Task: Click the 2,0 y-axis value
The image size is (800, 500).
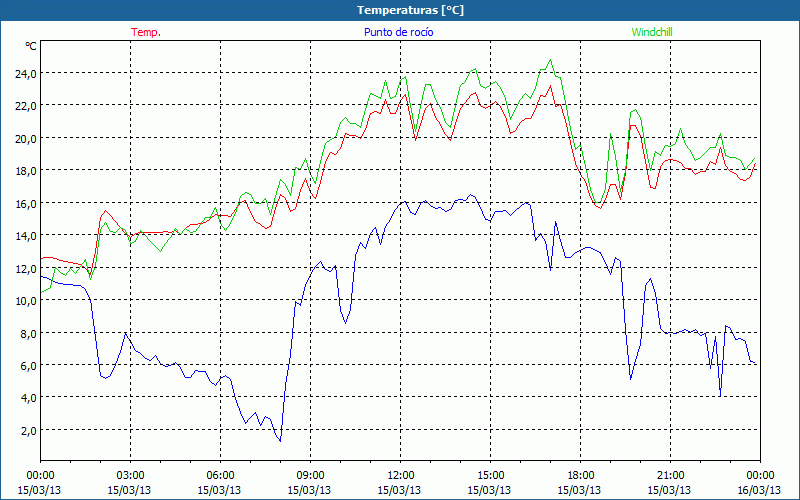Action: tap(28, 430)
